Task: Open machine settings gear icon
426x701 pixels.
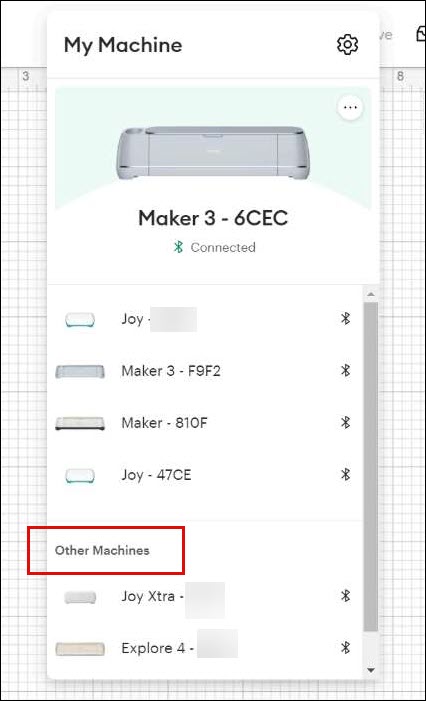Action: click(347, 44)
